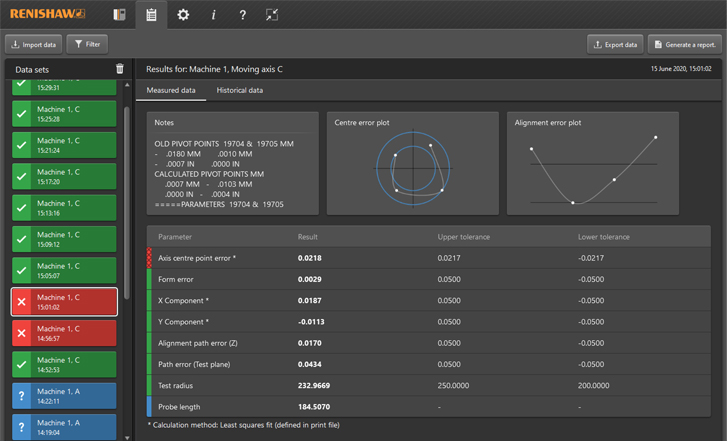Select the clipboard results icon
Screen dimensions: 727x441
pyautogui.click(x=151, y=15)
